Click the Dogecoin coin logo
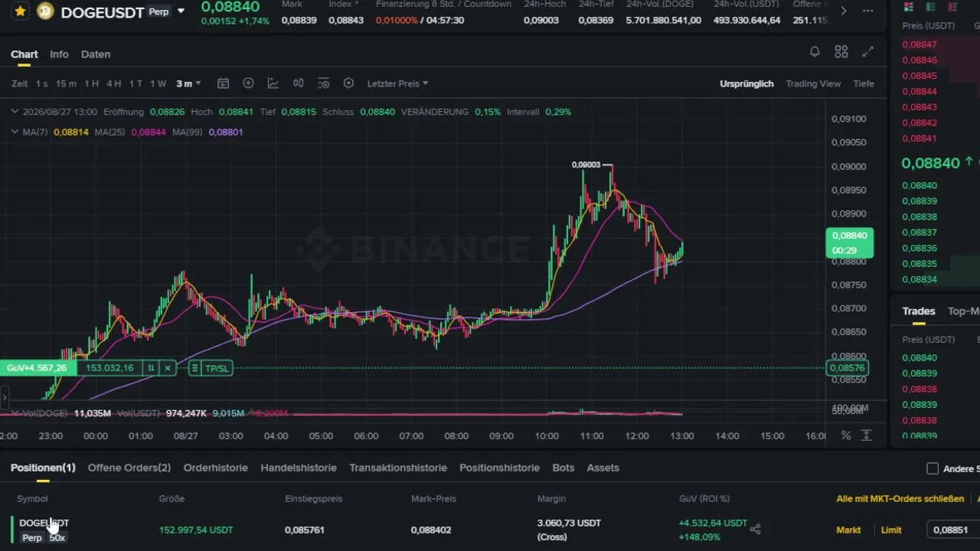Viewport: 980px width, 551px height. point(45,11)
